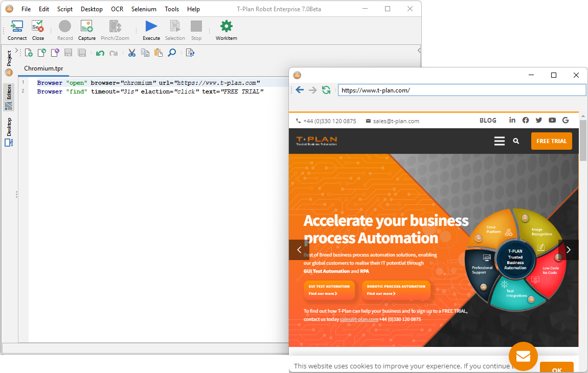The image size is (588, 373).
Task: Open the Selenium menu
Action: tap(144, 9)
